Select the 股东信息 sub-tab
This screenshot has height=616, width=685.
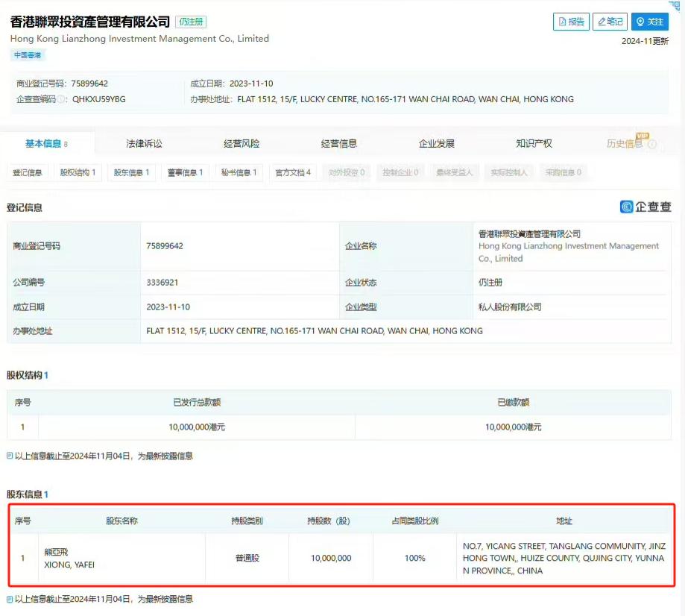pyautogui.click(x=131, y=172)
